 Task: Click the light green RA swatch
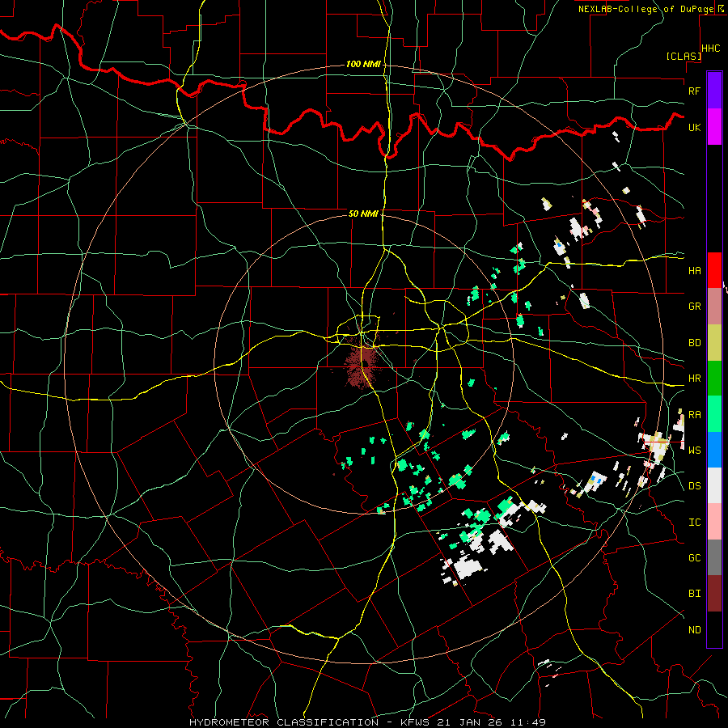point(714,414)
